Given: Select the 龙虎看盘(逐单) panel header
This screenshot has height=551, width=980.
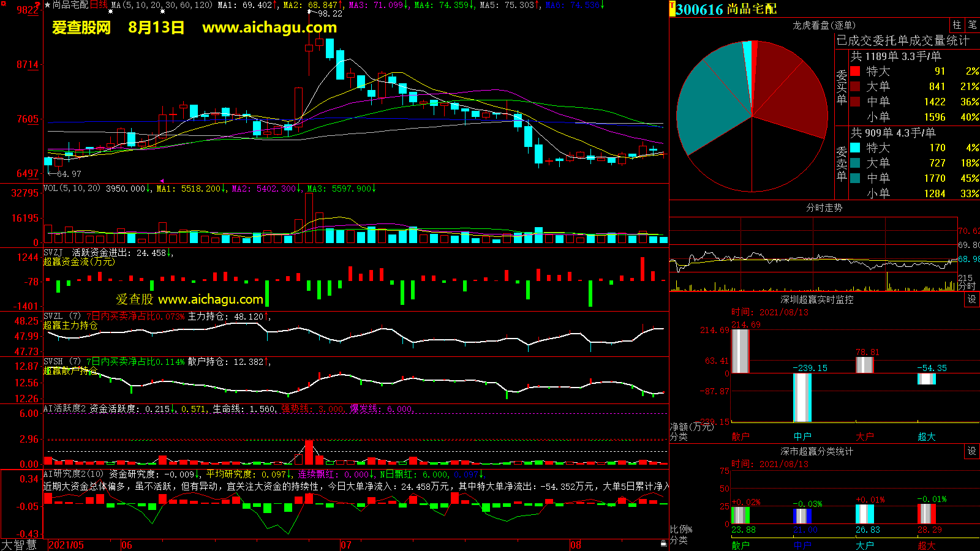Looking at the screenshot, I should click(824, 25).
